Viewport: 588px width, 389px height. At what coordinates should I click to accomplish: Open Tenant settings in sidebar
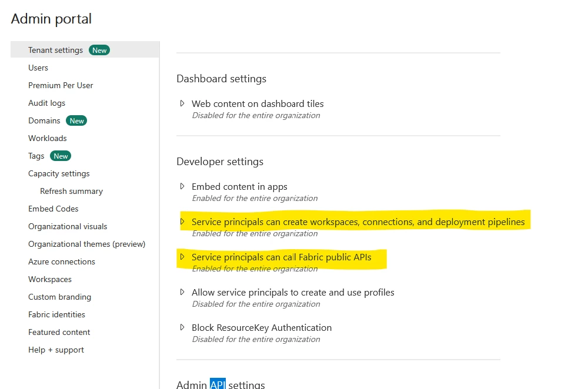pyautogui.click(x=55, y=50)
